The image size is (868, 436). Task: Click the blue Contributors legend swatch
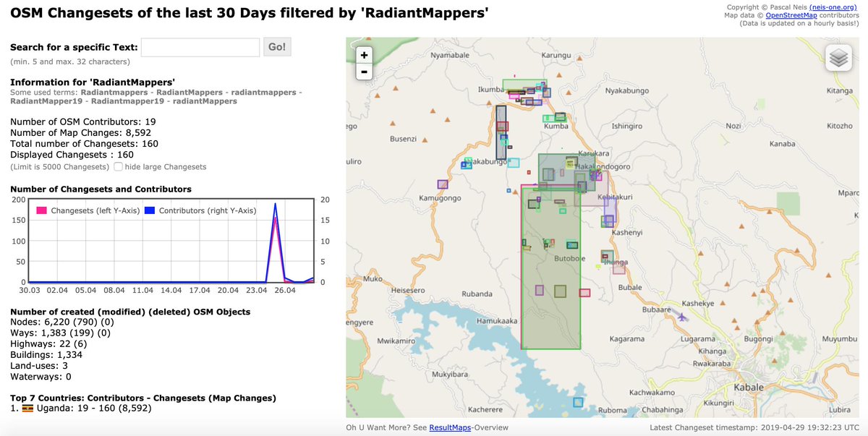pos(150,210)
